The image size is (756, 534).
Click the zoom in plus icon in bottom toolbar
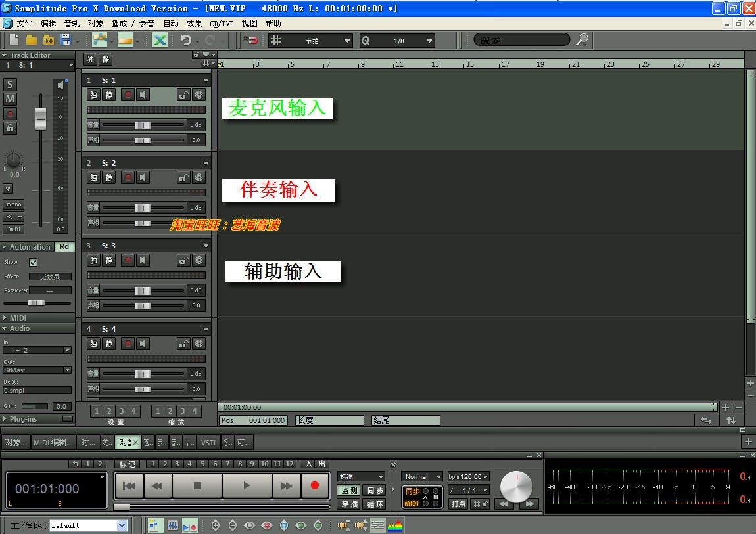[x=216, y=525]
